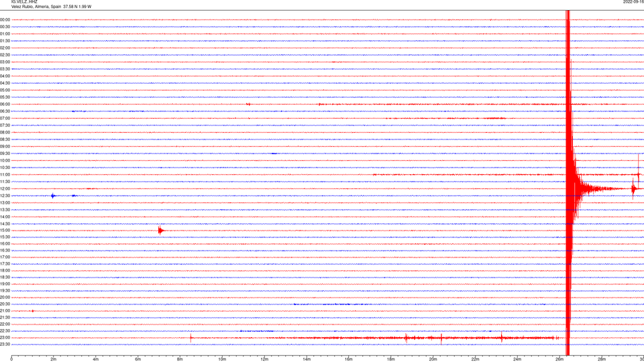The height and width of the screenshot is (362, 644).
Task: Click the 14:00 time label
Action: pos(5,217)
